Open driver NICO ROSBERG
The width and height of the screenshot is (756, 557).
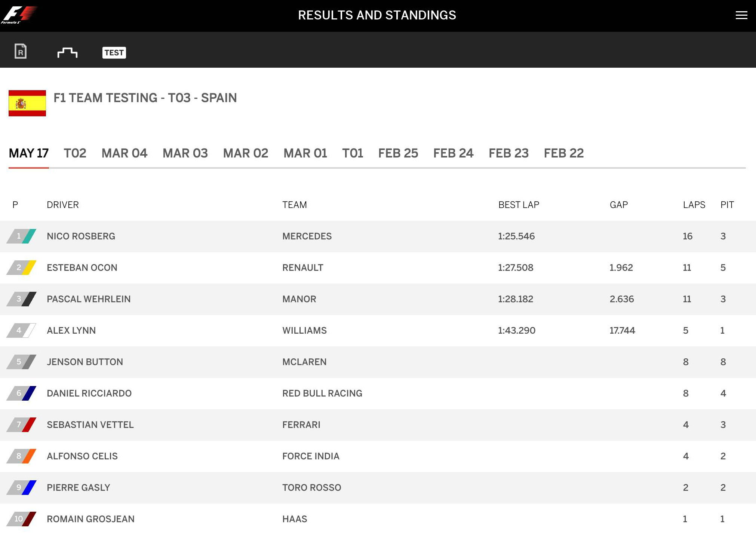(x=81, y=236)
